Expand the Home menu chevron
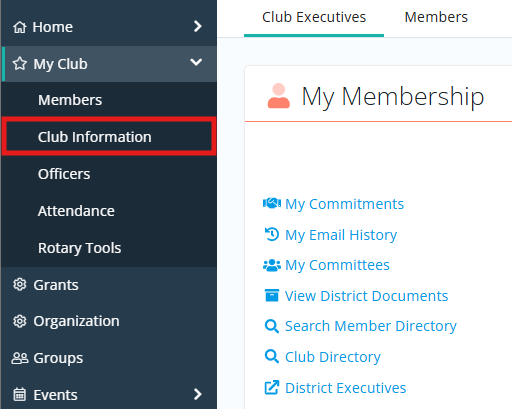 198,26
